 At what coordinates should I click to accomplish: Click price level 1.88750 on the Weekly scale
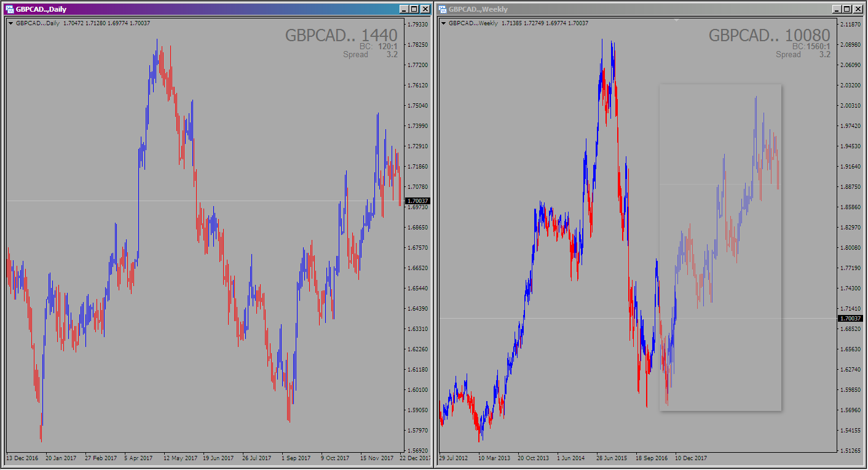851,187
